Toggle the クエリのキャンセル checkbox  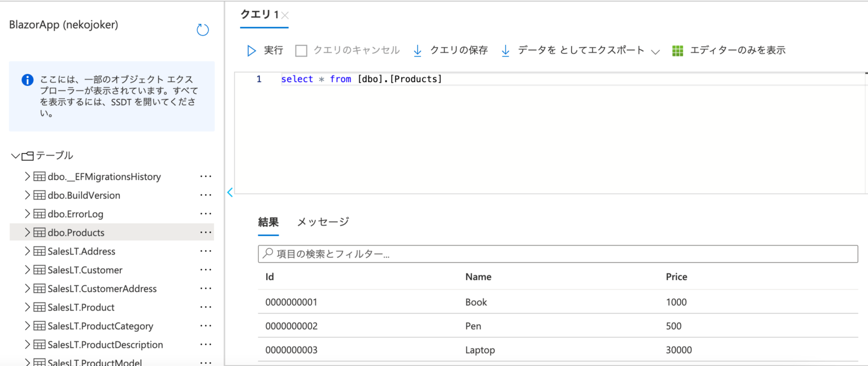[302, 50]
